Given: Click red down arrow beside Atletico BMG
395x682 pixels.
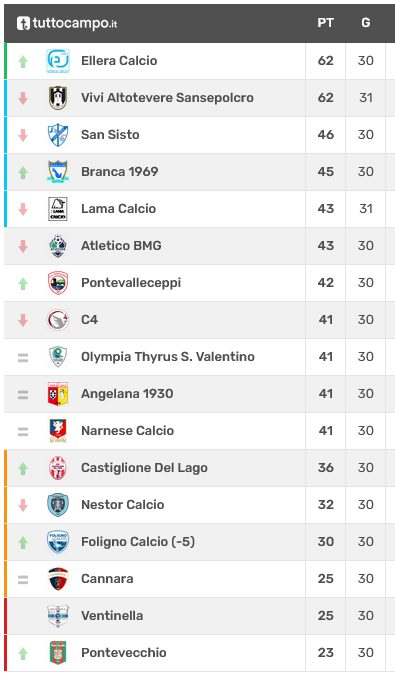Looking at the screenshot, I should click(x=23, y=246).
